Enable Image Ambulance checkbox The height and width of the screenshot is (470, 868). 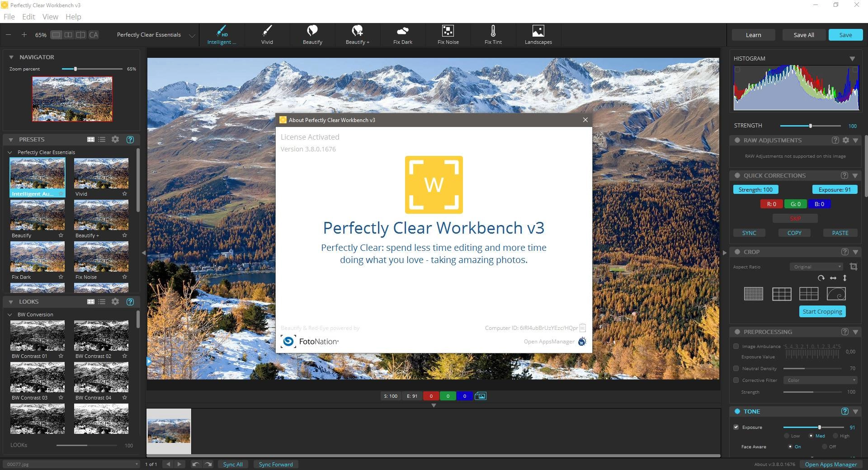(x=736, y=346)
